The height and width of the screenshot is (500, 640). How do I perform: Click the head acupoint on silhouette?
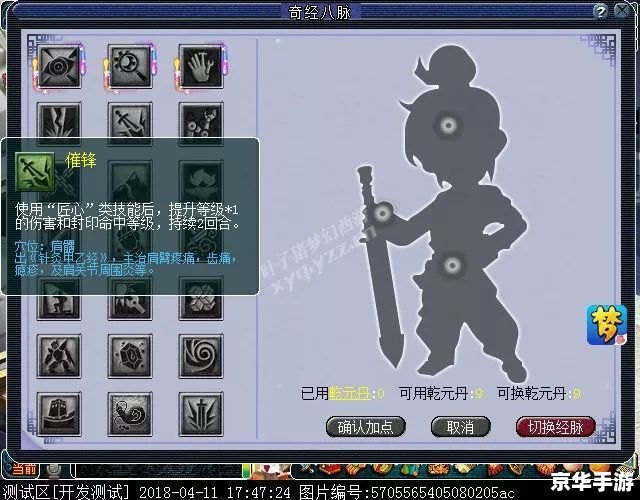click(448, 125)
